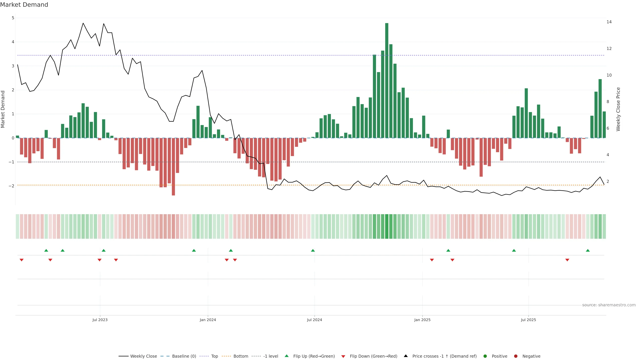This screenshot has width=644, height=362.
Task: Click the Jan 2024 x-axis label
Action: pyautogui.click(x=208, y=320)
